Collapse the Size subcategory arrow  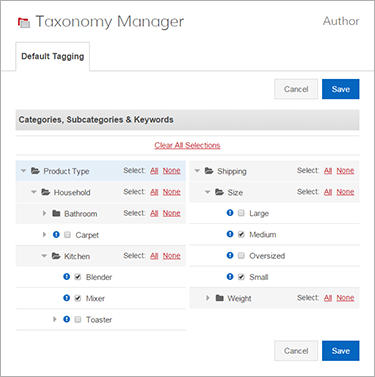pos(208,192)
